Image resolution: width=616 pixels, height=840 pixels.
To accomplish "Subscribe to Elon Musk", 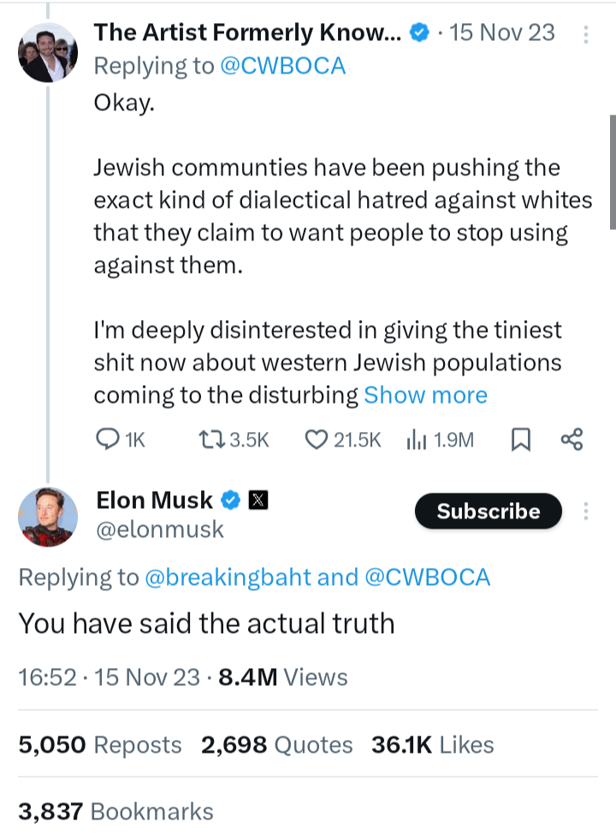I will (489, 511).
